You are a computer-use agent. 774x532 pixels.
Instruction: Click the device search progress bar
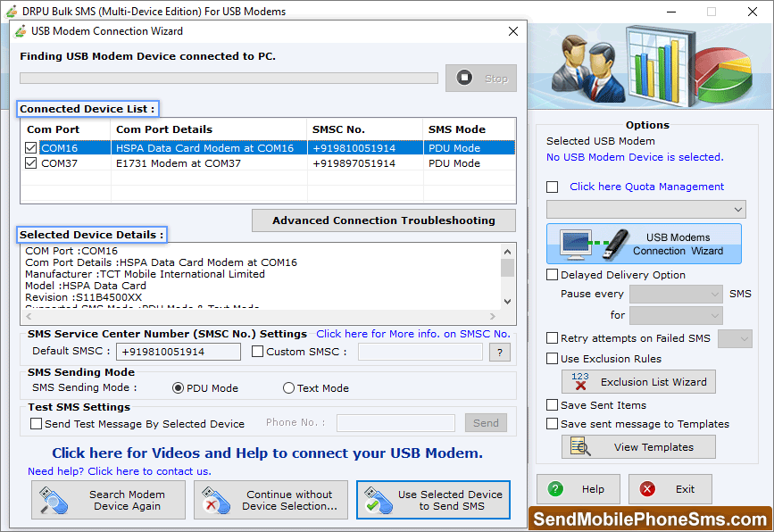click(229, 79)
